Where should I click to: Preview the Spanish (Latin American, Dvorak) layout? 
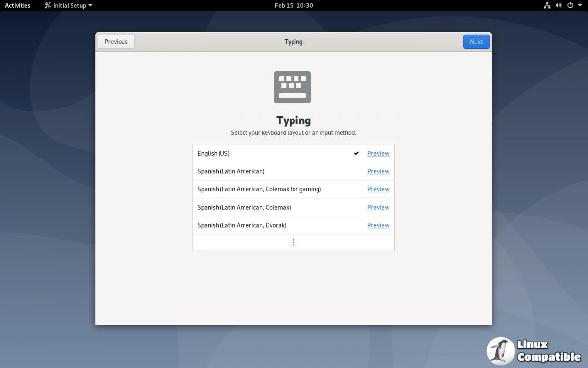coord(378,225)
